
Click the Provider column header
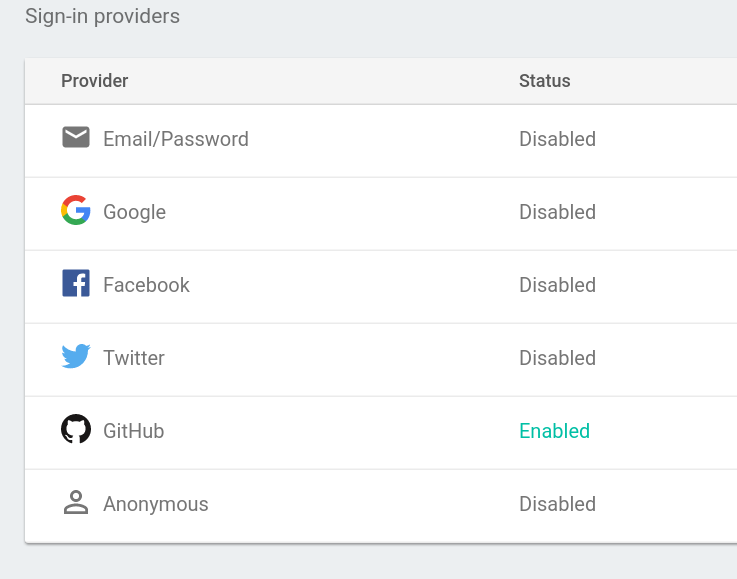click(95, 81)
